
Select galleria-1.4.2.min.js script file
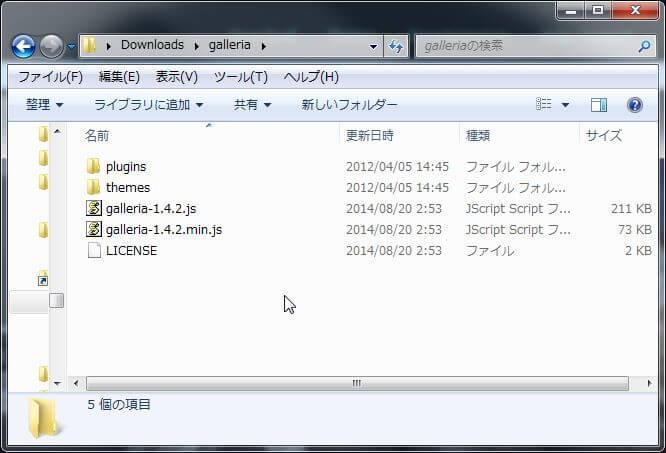163,229
